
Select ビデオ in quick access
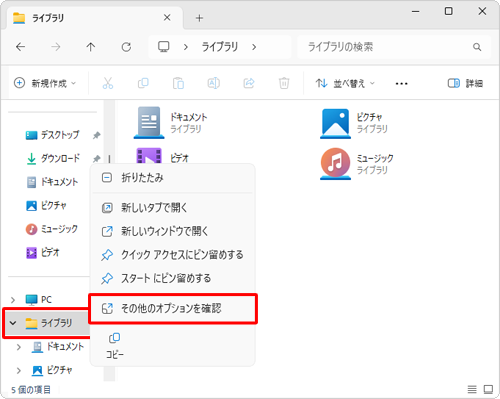click(x=43, y=253)
